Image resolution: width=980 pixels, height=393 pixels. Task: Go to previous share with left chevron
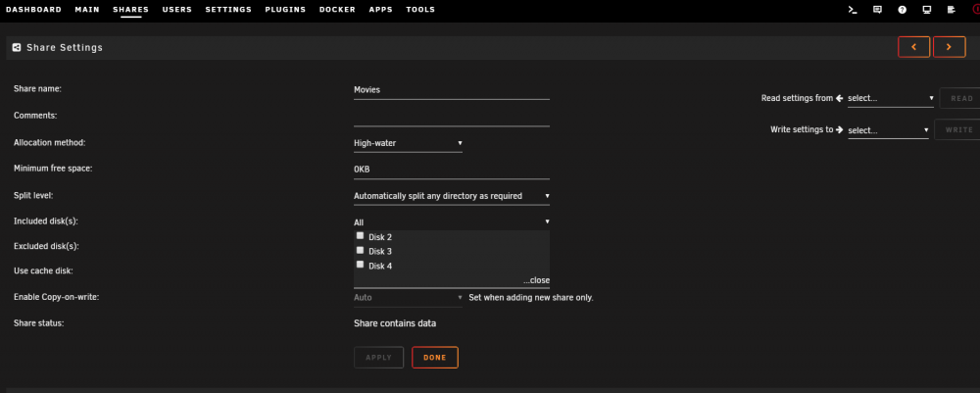[913, 47]
